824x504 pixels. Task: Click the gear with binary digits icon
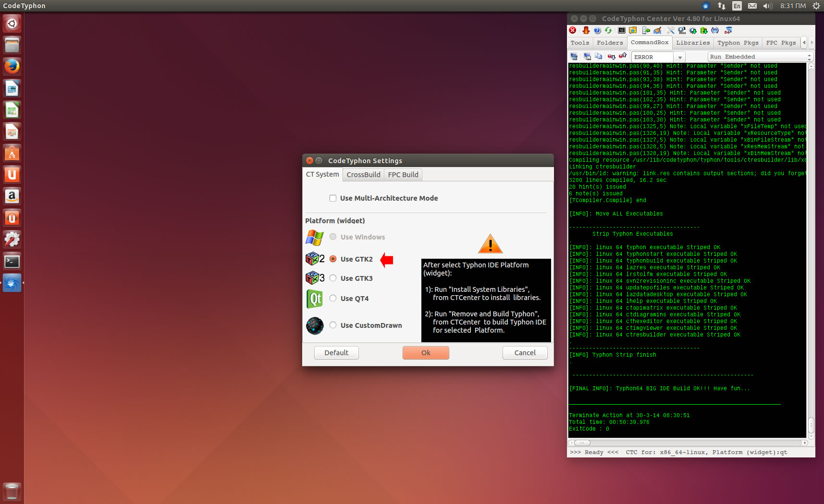pos(682,30)
